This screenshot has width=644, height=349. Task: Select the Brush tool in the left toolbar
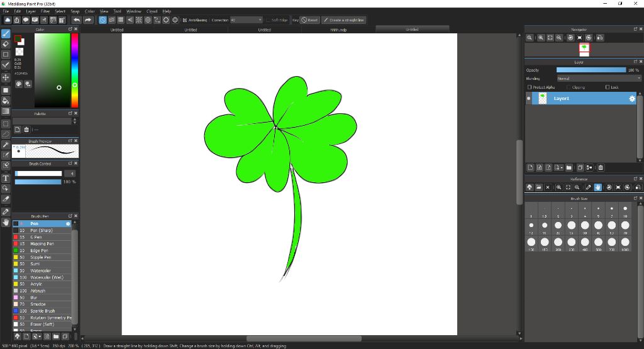[6, 34]
